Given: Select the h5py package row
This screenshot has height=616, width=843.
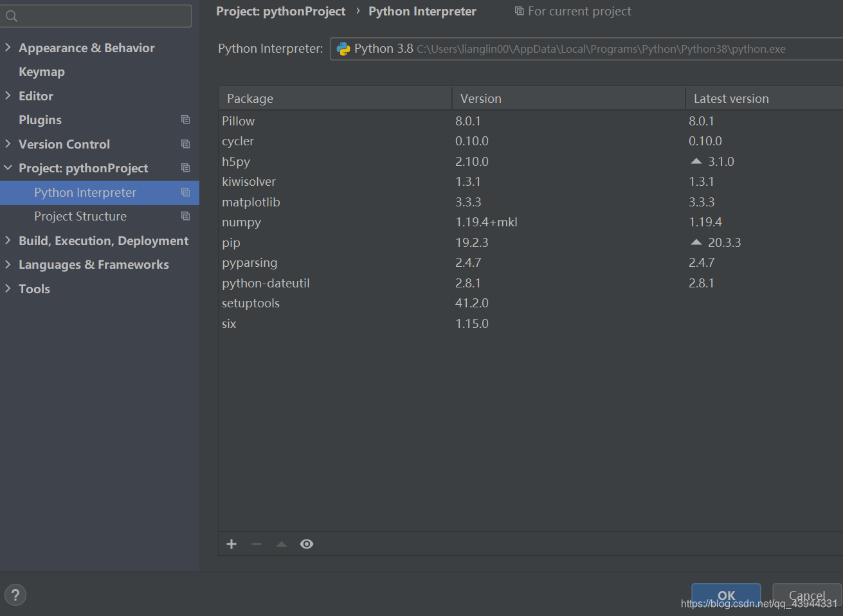Looking at the screenshot, I should pos(530,161).
